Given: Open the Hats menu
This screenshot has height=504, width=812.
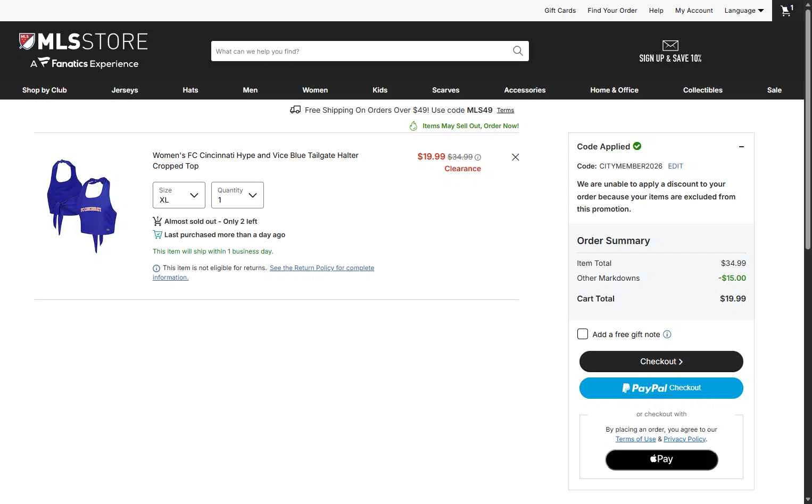Looking at the screenshot, I should click(190, 90).
